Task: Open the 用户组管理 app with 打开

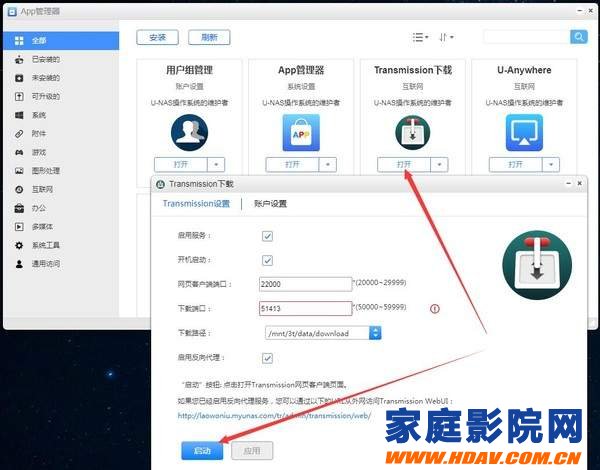Action: pyautogui.click(x=181, y=165)
